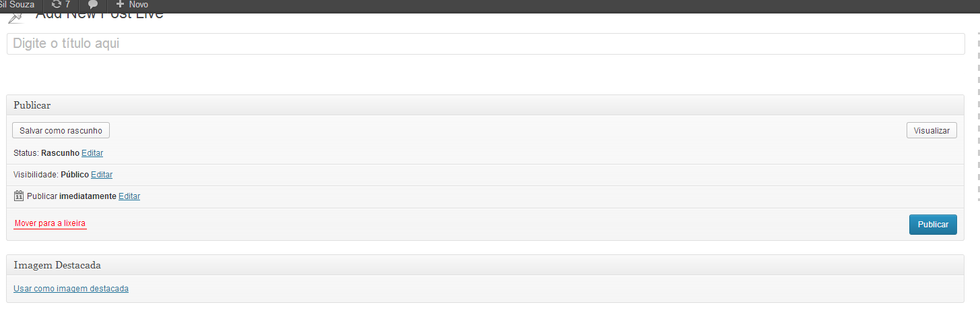
Task: Click the bold Rascunho status value
Action: [x=60, y=153]
